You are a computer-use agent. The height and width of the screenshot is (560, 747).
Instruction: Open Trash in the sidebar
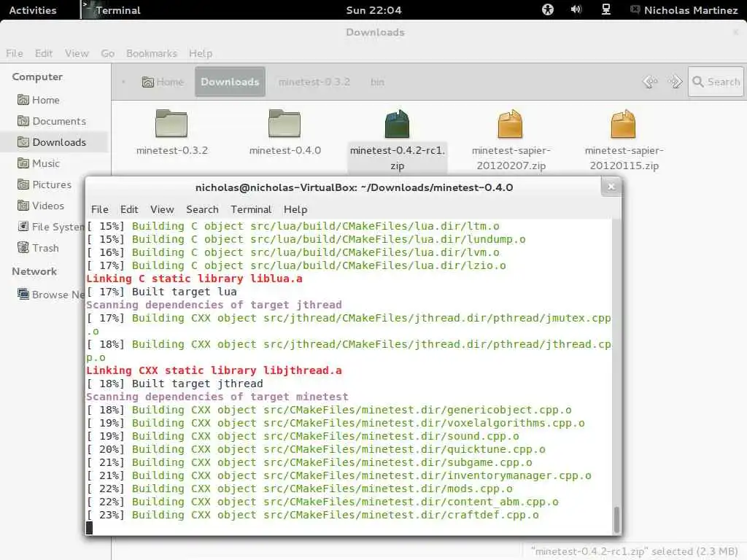tap(44, 248)
